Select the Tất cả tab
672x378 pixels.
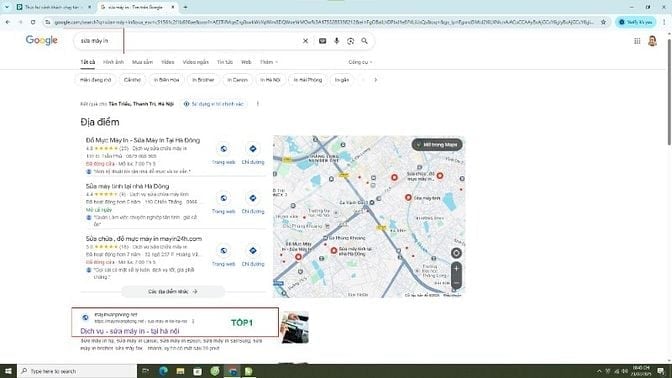(87, 62)
